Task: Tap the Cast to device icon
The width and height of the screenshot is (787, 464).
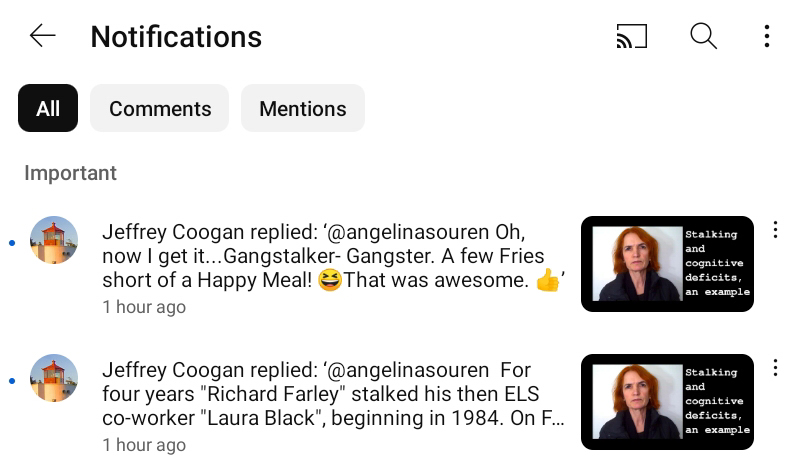Action: pos(632,36)
